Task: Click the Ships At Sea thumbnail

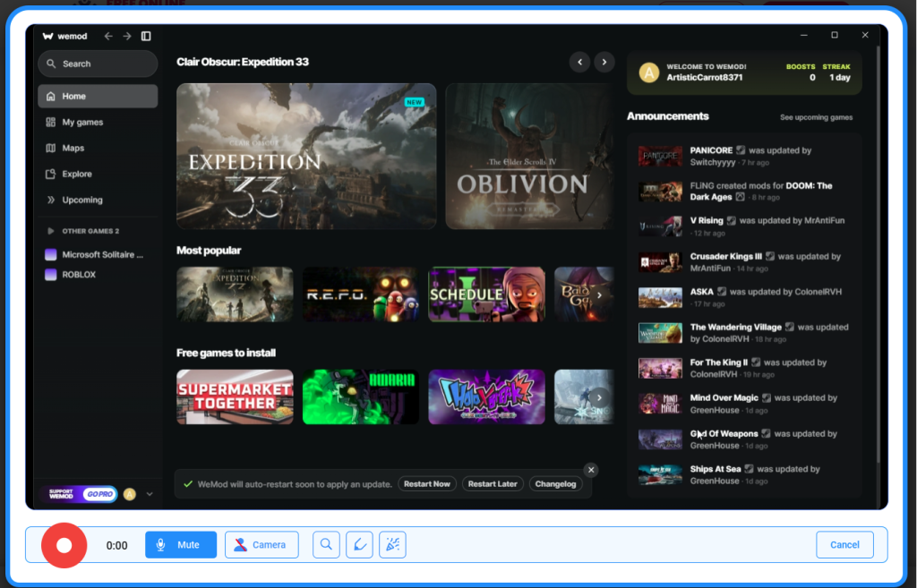Action: point(660,475)
